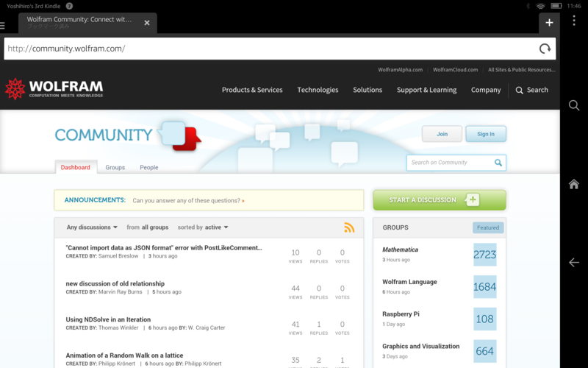Open the browser side menu icon

2,25
